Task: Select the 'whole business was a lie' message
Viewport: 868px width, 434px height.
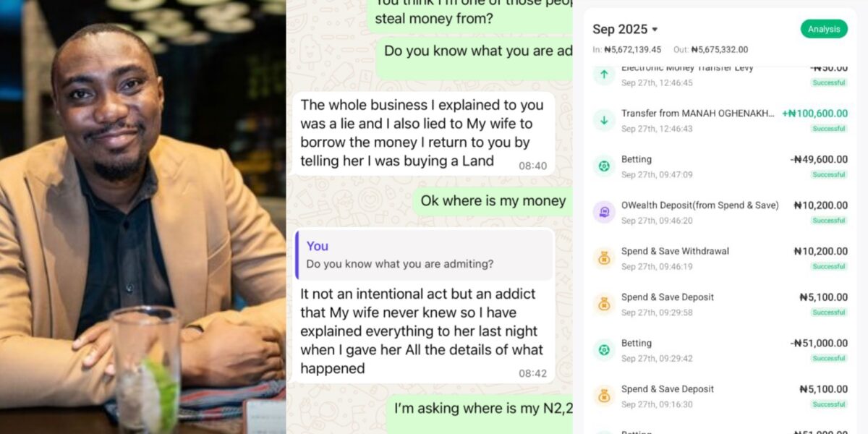Action: [424, 133]
